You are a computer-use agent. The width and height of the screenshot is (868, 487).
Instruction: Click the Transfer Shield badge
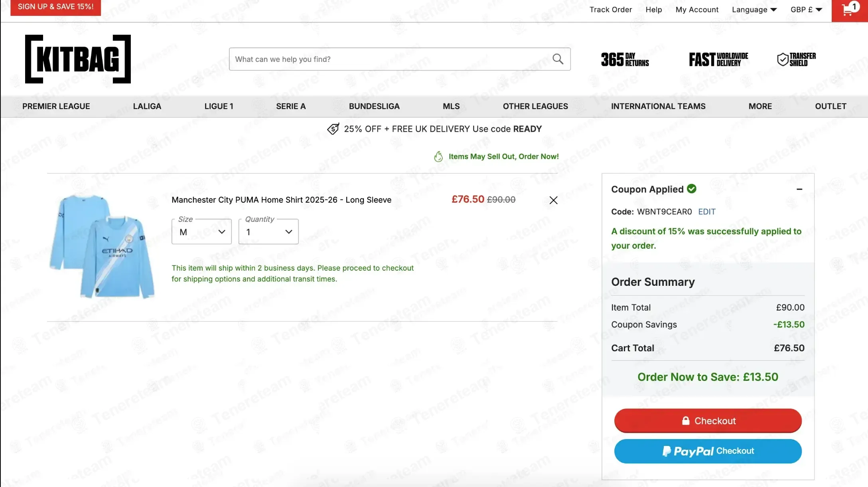coord(796,59)
